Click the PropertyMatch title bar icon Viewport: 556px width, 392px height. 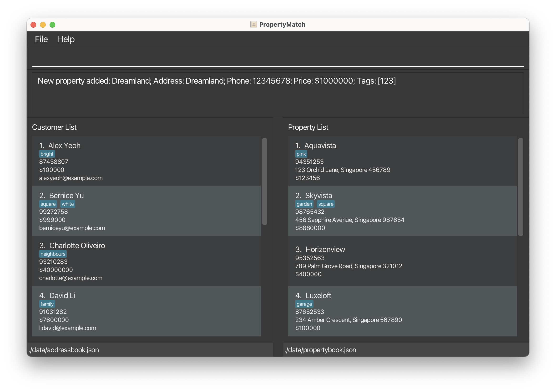click(253, 25)
